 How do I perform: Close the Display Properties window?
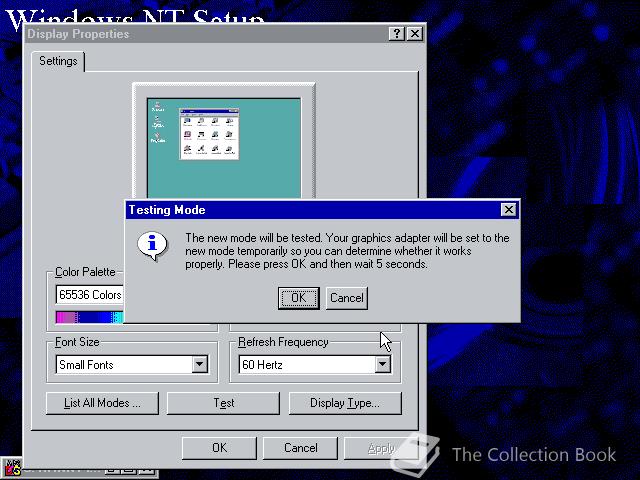click(415, 33)
